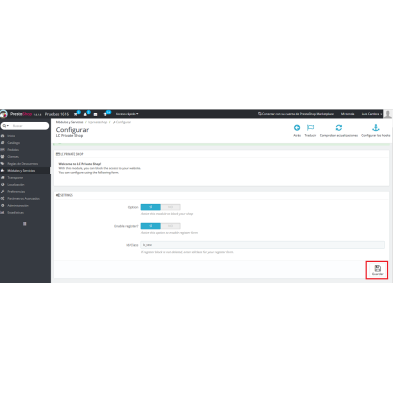
Task: Click the Configurar los hooks anchor icon
Action: 376,128
